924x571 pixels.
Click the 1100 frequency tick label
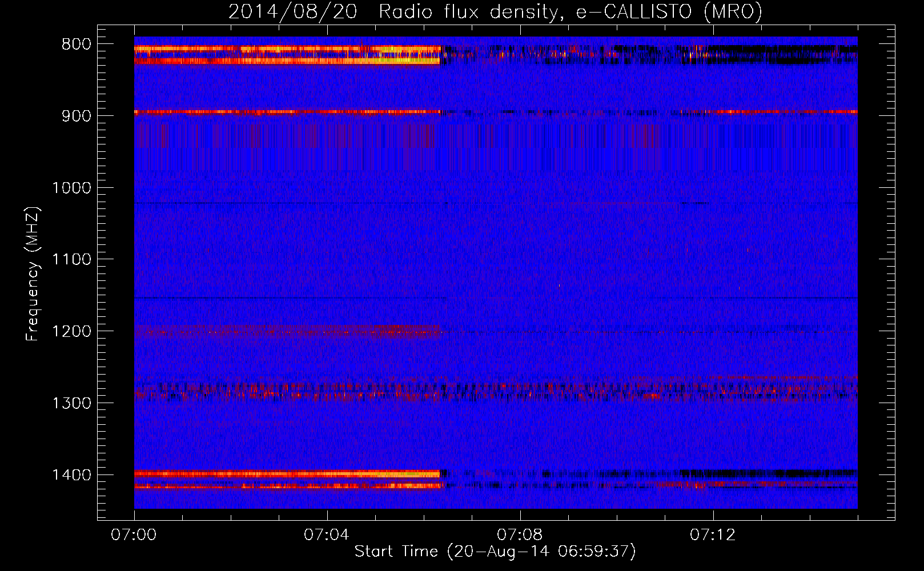pyautogui.click(x=71, y=260)
